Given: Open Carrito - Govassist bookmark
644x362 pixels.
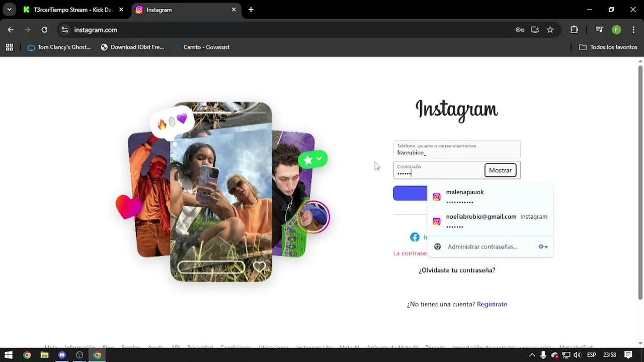Looking at the screenshot, I should [x=202, y=47].
